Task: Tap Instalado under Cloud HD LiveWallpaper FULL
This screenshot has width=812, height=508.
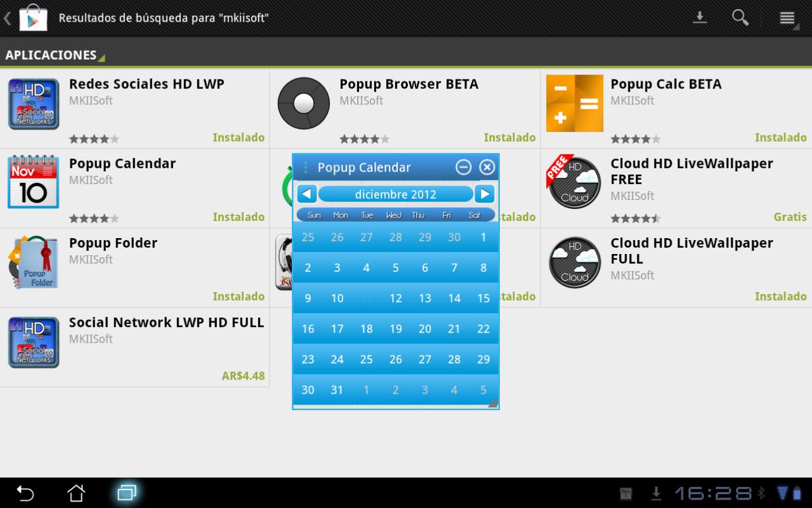Action: pyautogui.click(x=780, y=297)
